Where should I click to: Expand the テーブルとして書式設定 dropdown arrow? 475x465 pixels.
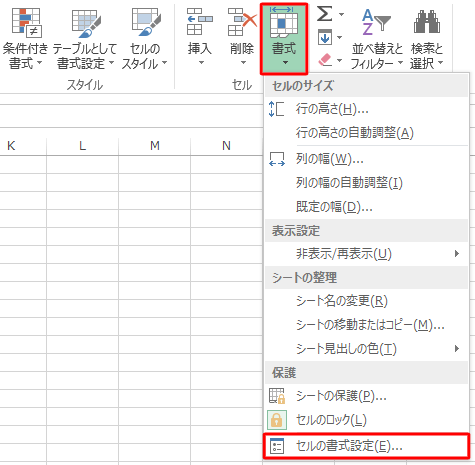(111, 63)
